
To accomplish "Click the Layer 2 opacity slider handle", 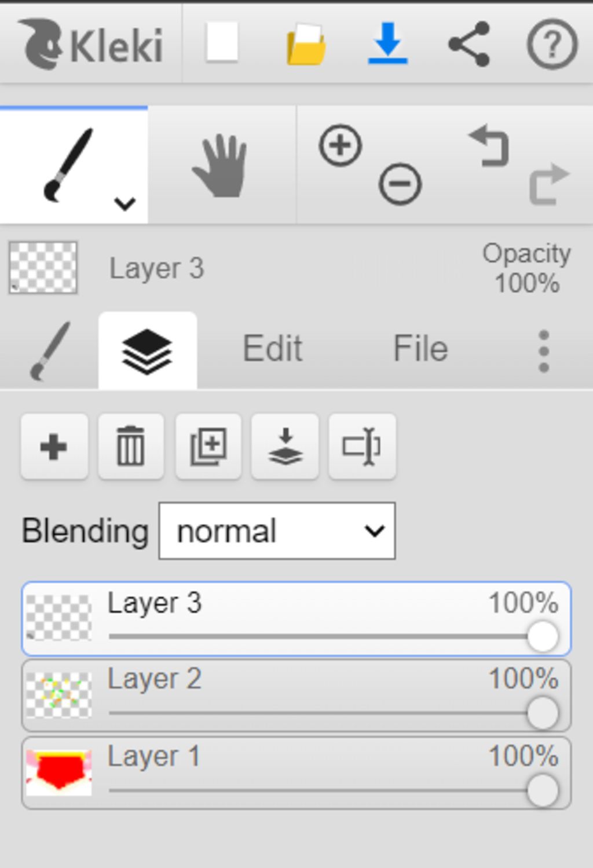I will [543, 713].
